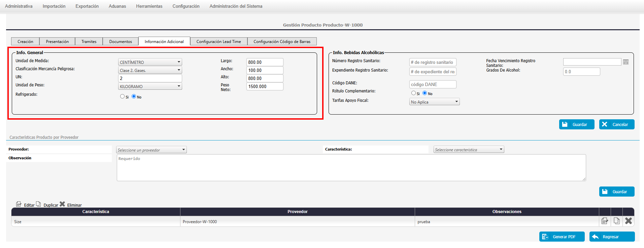Open the Tarifas Apoyo Fiscal dropdown
This screenshot has height=248, width=644.
(x=434, y=102)
